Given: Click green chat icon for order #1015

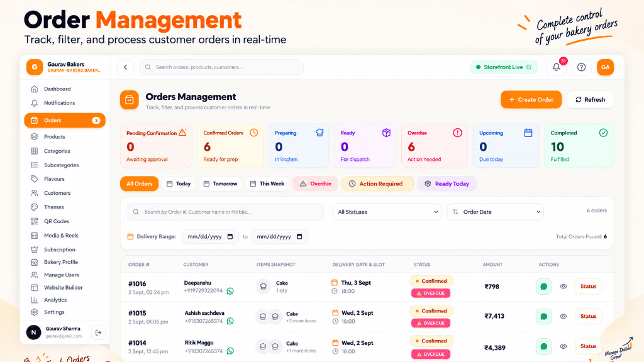Looking at the screenshot, I should pos(544,317).
